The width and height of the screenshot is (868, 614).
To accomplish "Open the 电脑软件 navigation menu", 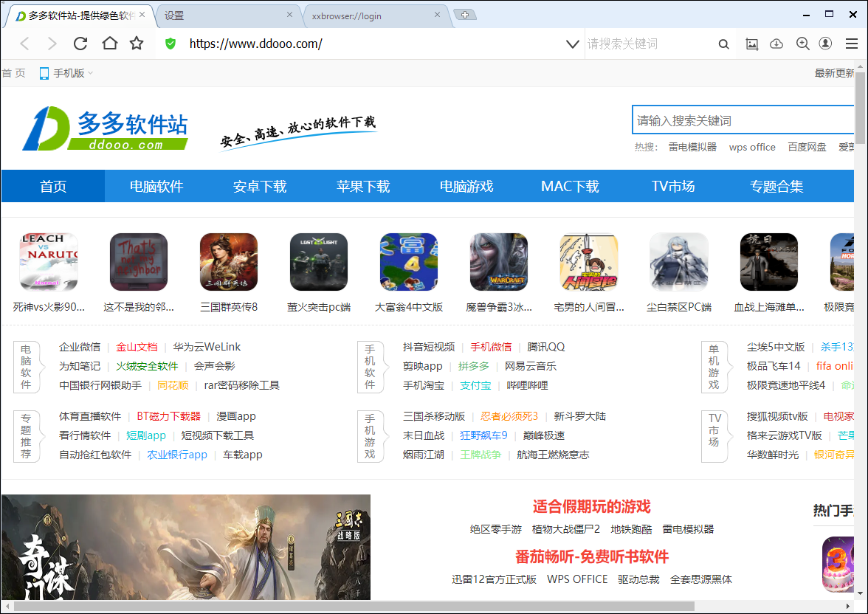I will 156,187.
